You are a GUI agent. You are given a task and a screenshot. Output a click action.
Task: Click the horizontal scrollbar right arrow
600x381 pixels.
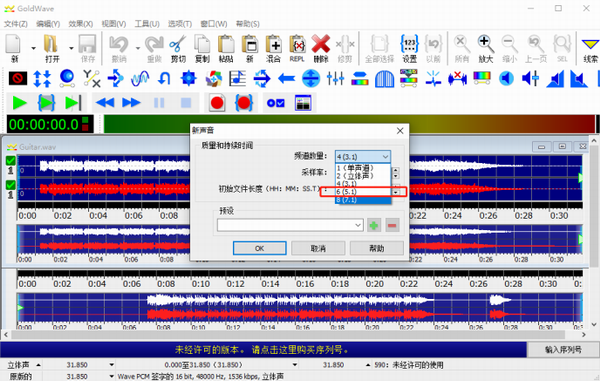(x=584, y=335)
